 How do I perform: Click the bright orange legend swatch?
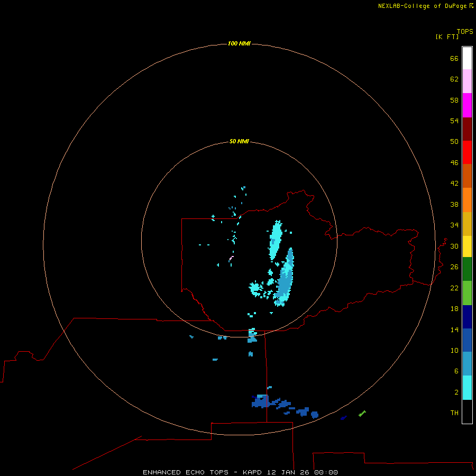467,200
